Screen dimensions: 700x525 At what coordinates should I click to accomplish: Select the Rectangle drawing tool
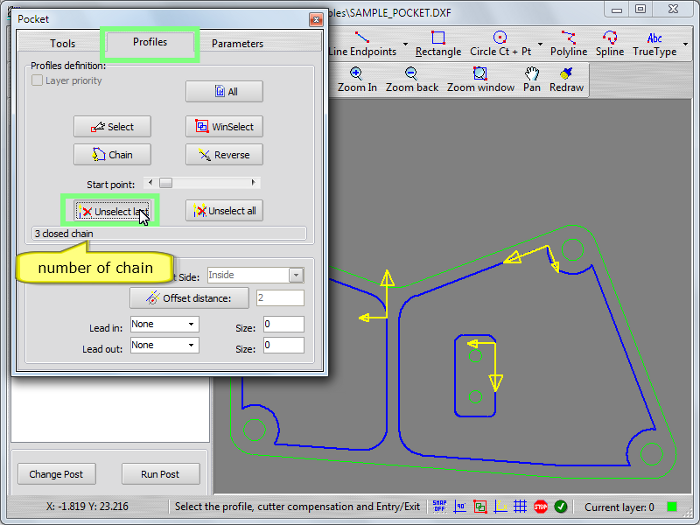[438, 44]
